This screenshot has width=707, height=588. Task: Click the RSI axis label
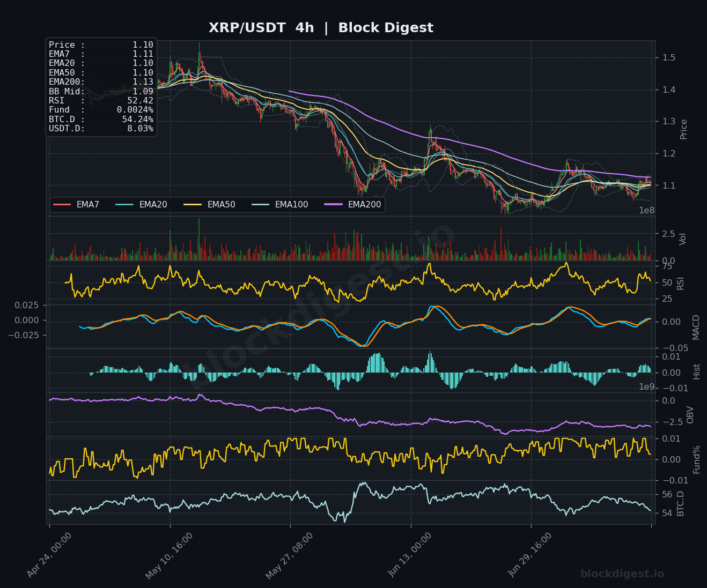[681, 283]
